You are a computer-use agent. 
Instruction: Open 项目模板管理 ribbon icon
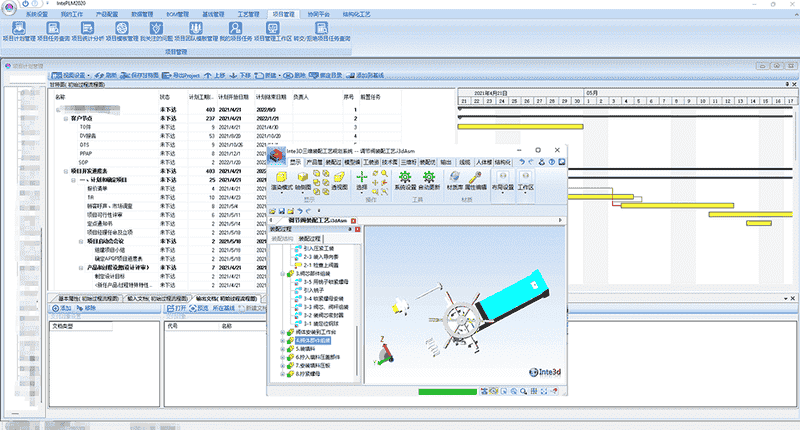click(121, 28)
